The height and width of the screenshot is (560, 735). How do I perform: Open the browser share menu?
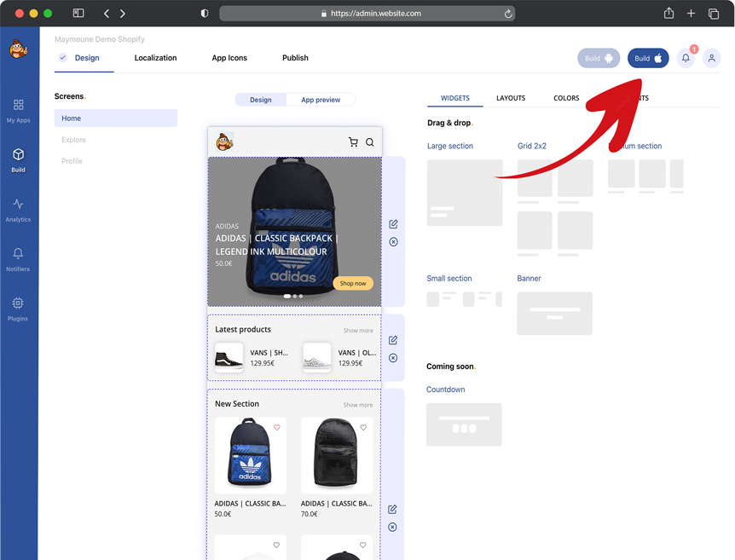point(668,13)
